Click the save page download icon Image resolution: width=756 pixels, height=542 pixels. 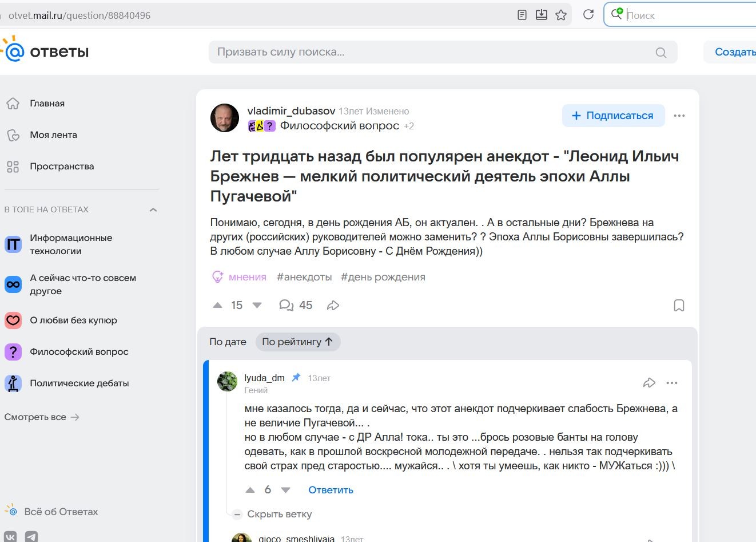[x=541, y=15]
